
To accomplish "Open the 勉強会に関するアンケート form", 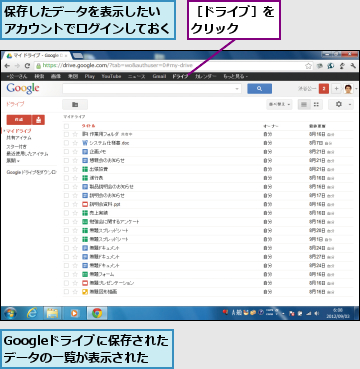I will (114, 222).
